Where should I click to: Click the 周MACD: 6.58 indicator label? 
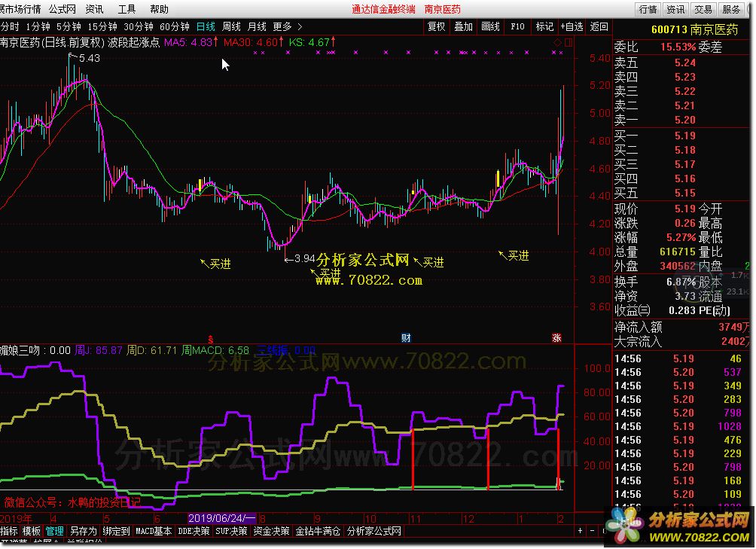click(x=215, y=350)
